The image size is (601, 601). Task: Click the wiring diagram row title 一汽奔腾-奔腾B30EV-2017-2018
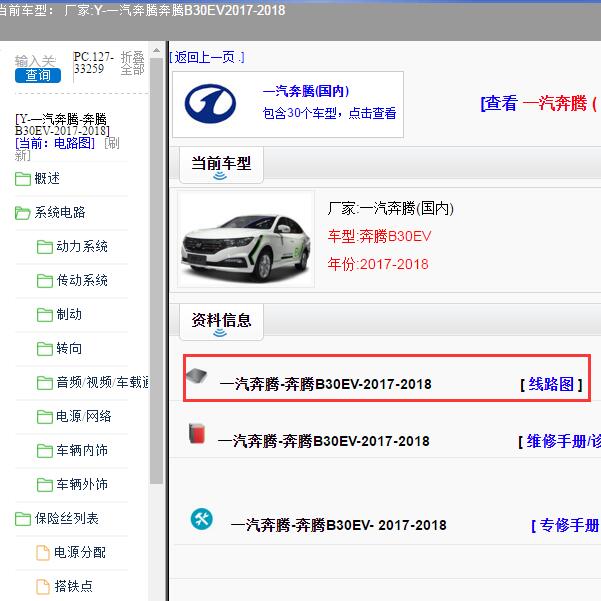click(x=325, y=384)
